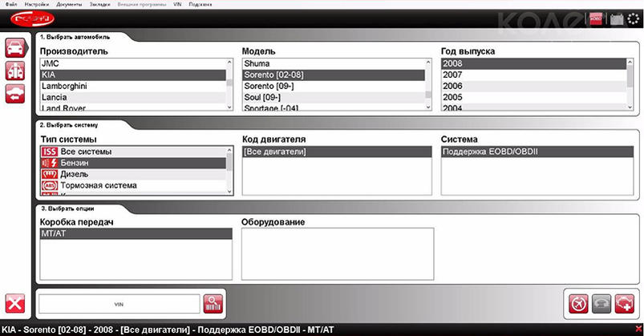Click the flight recorder airplane icon

tap(578, 305)
